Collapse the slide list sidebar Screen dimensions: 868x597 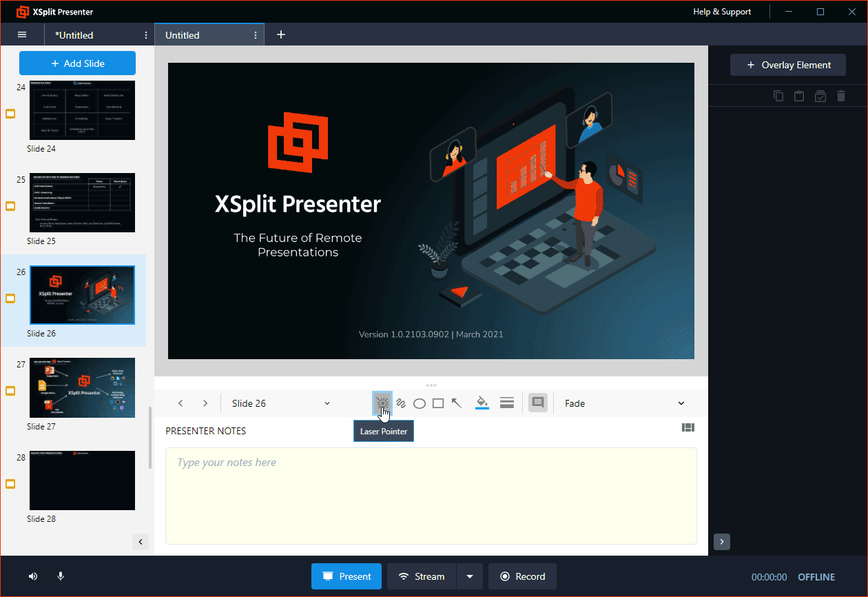(x=141, y=542)
